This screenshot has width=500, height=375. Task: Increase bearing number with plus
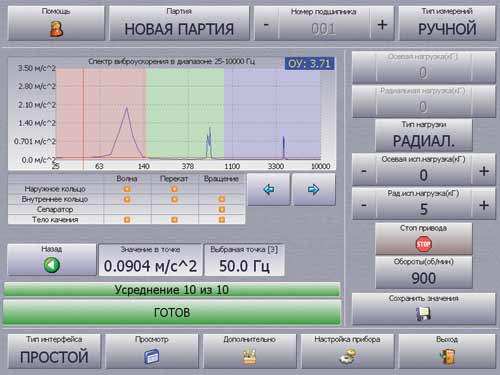[x=382, y=24]
